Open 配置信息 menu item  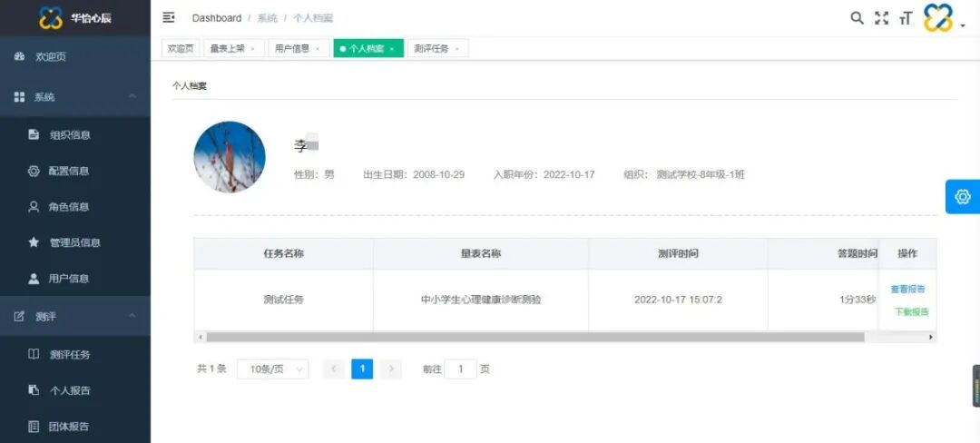[x=75, y=171]
